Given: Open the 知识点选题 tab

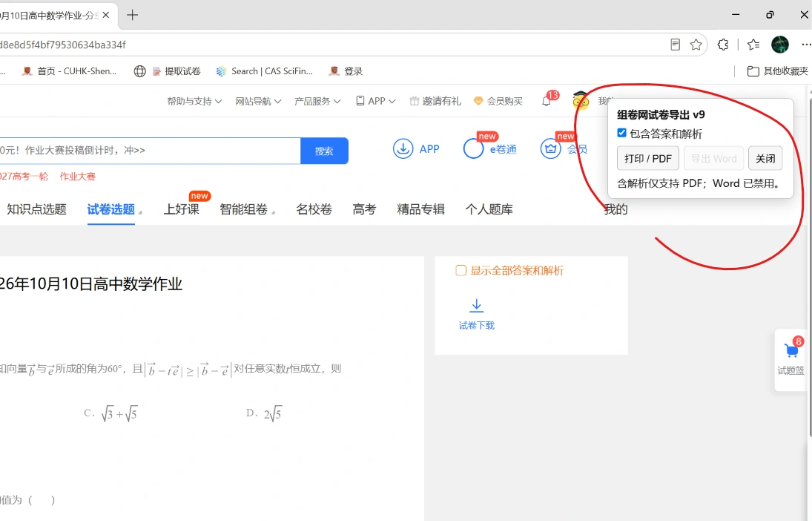Looking at the screenshot, I should tap(36, 209).
